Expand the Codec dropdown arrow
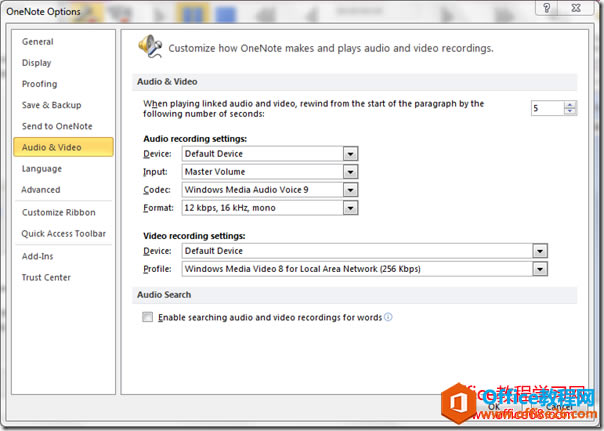The height and width of the screenshot is (431, 604). [x=350, y=190]
